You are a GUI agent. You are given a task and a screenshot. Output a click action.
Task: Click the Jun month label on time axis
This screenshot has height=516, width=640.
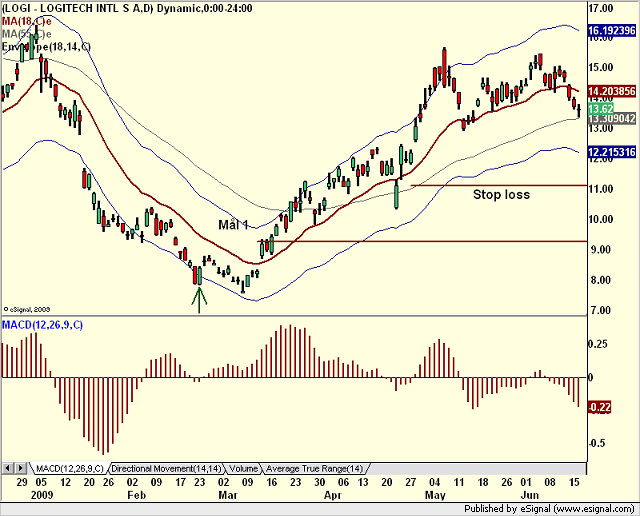coord(529,495)
